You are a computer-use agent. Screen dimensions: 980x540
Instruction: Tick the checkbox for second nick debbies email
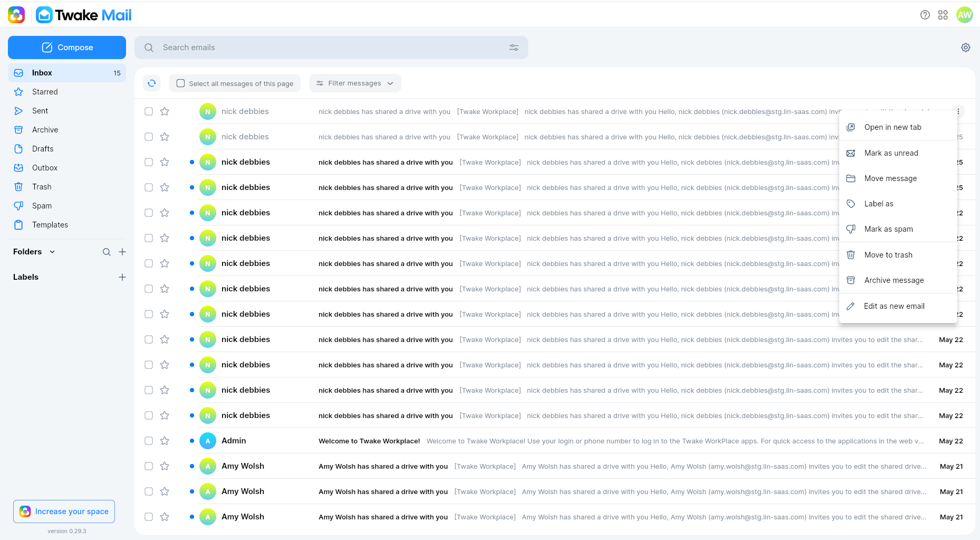pos(149,137)
